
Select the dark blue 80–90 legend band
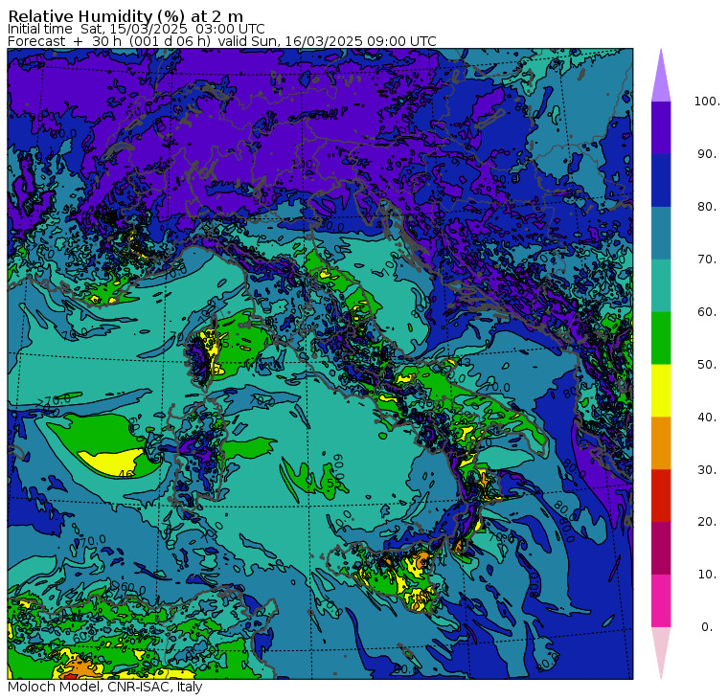[661, 181]
